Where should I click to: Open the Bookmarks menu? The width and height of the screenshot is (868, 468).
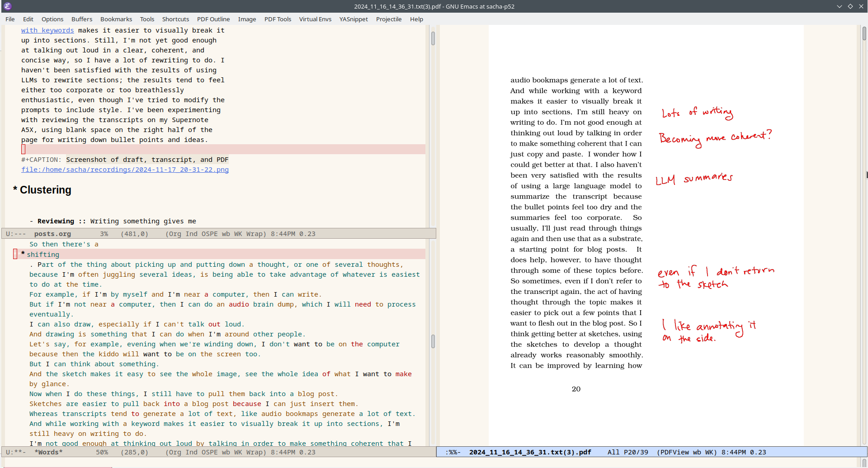(x=116, y=19)
